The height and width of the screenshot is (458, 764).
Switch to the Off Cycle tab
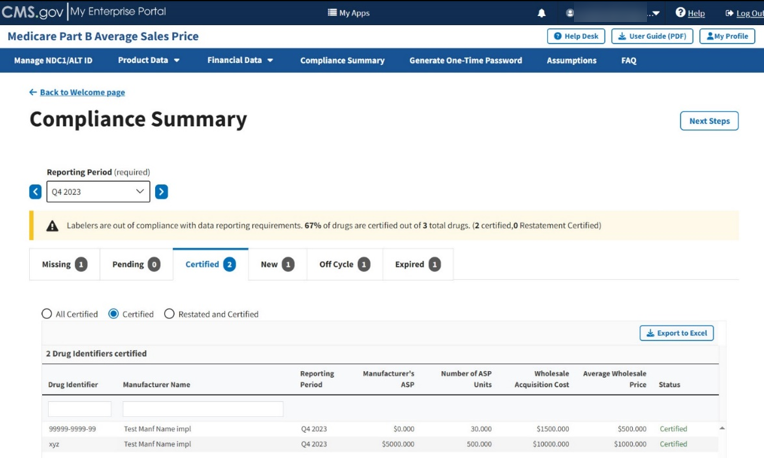point(344,265)
